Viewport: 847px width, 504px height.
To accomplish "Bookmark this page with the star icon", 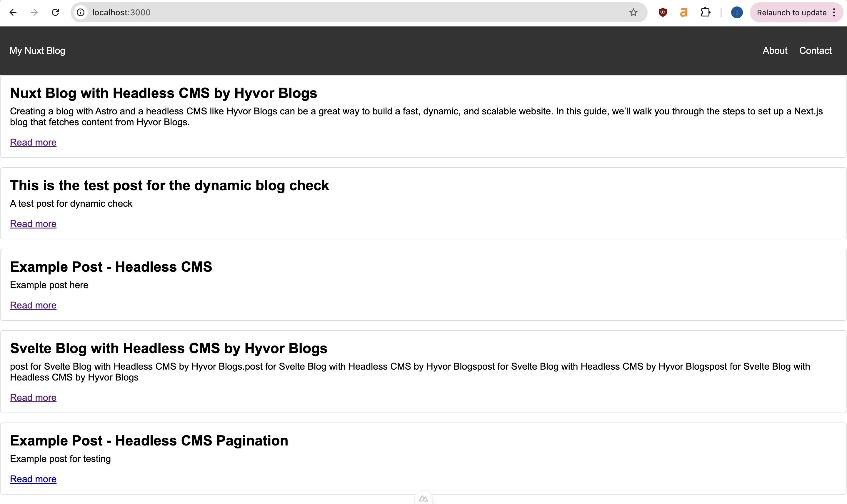I will tap(633, 13).
